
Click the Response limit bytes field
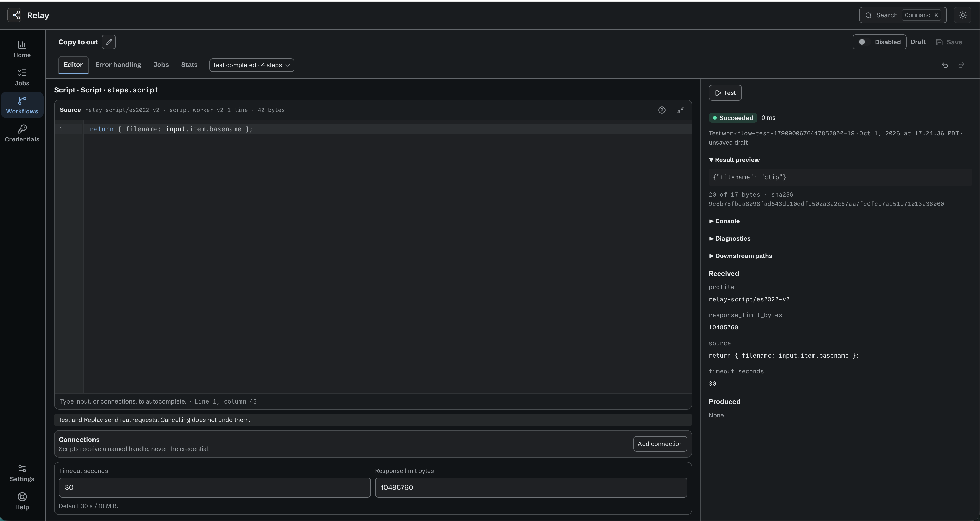click(x=531, y=488)
